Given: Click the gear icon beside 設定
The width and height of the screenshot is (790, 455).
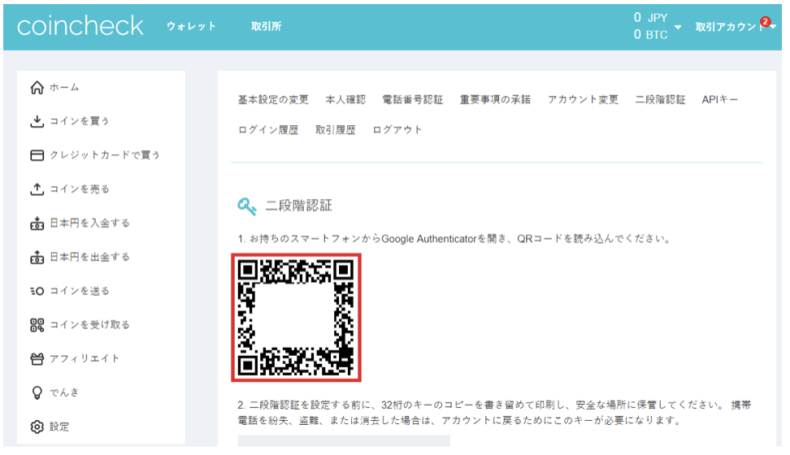Looking at the screenshot, I should (37, 427).
